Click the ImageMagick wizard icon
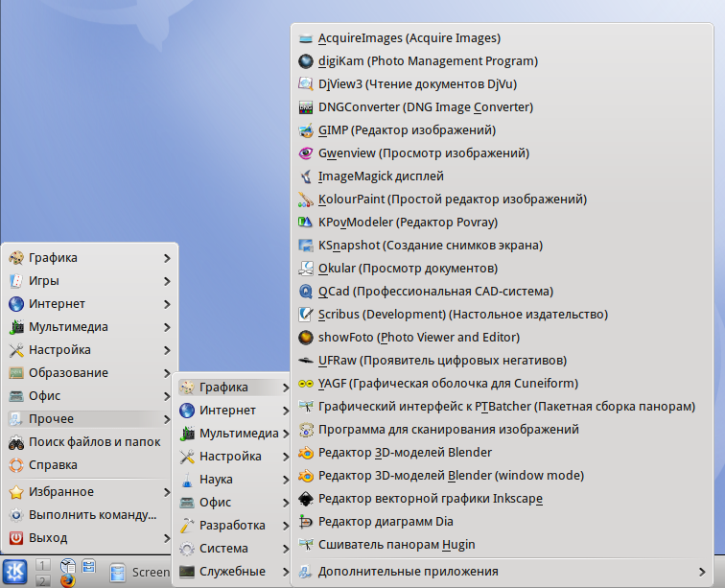 pyautogui.click(x=306, y=176)
